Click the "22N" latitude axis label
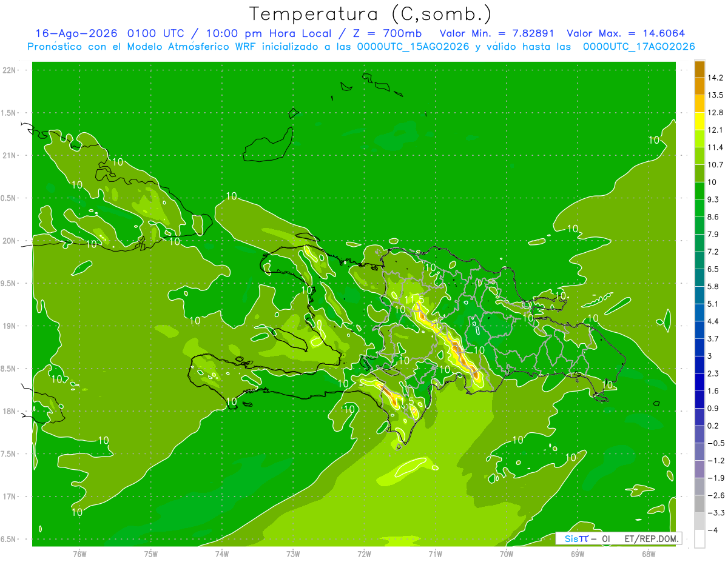Screen dimensions: 728x562 pyautogui.click(x=9, y=70)
